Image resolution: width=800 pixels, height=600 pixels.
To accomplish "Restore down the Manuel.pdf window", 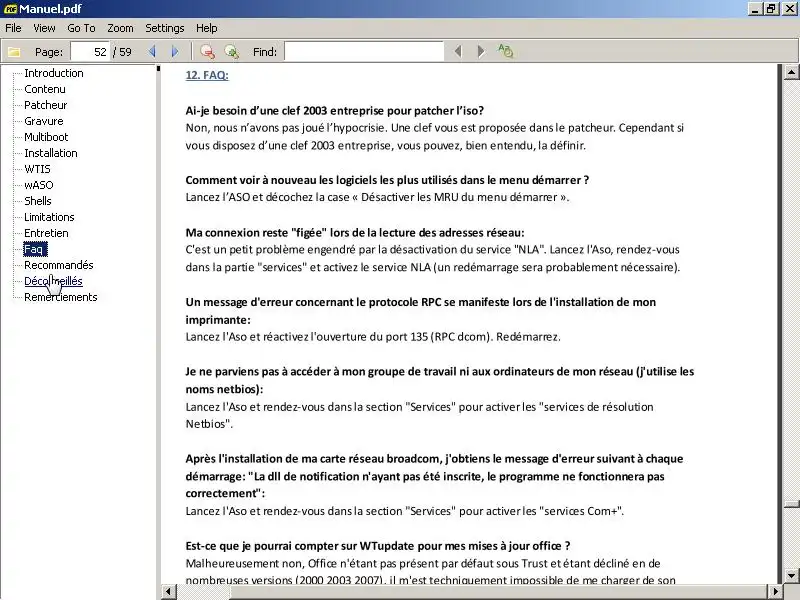I will point(771,9).
